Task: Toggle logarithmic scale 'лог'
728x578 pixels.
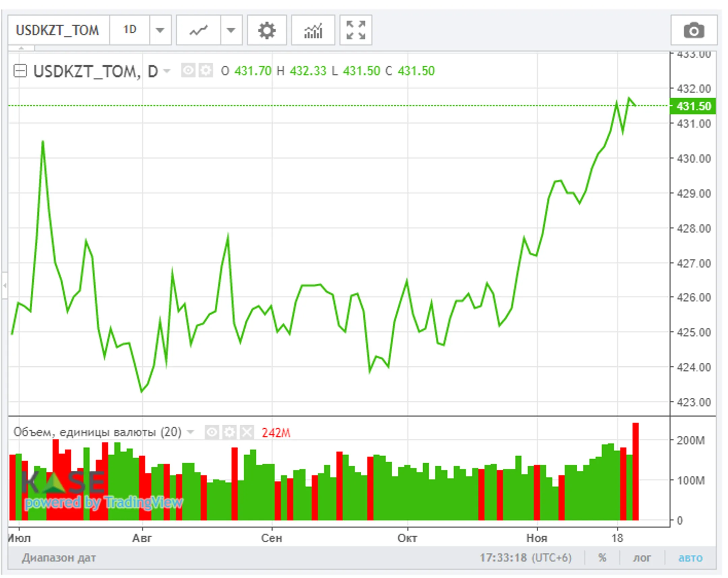Action: point(642,557)
